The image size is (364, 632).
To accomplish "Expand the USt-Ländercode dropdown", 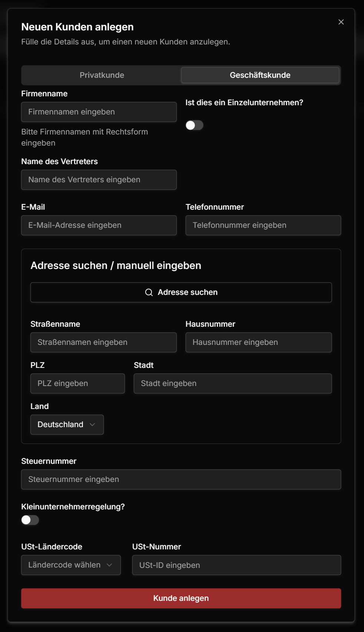I will click(71, 565).
